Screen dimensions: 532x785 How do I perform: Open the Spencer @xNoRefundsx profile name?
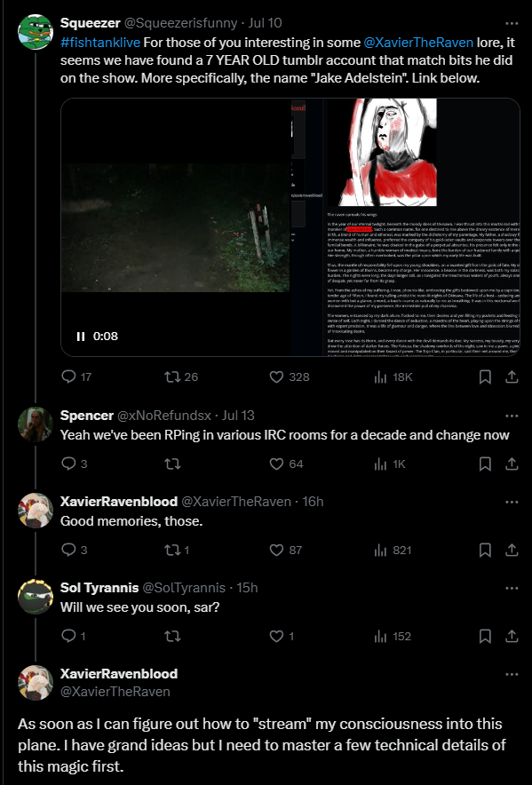87,416
